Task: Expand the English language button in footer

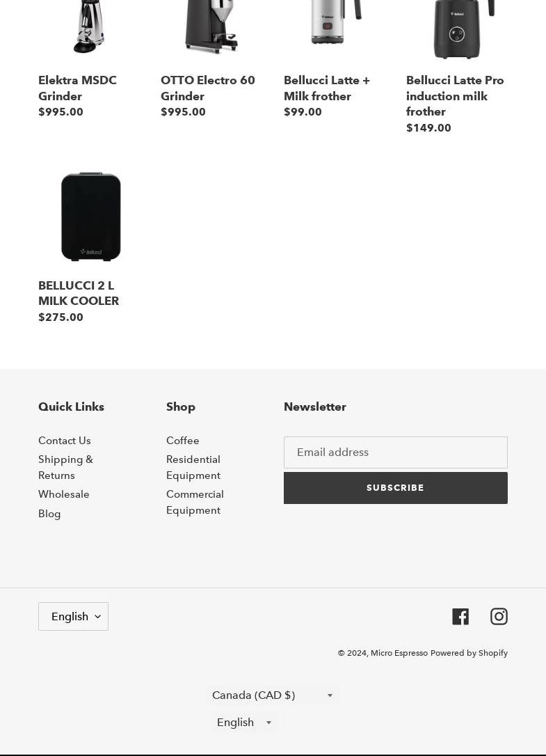Action: 73,616
